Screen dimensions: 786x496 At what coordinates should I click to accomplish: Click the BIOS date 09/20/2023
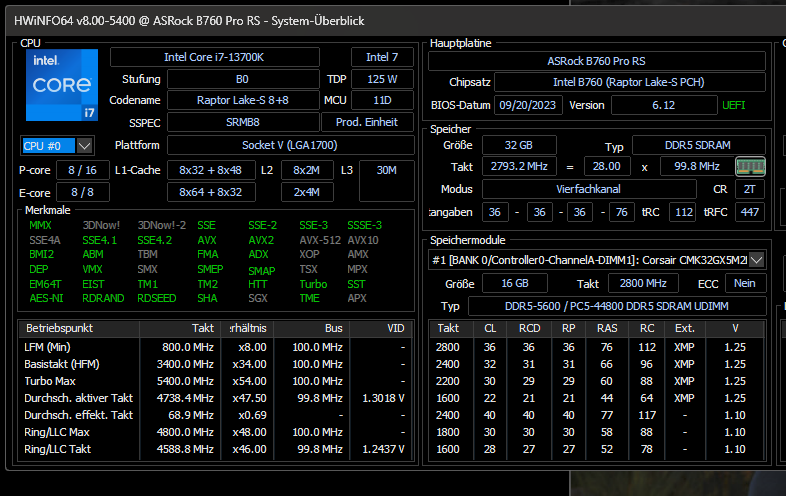click(x=528, y=105)
